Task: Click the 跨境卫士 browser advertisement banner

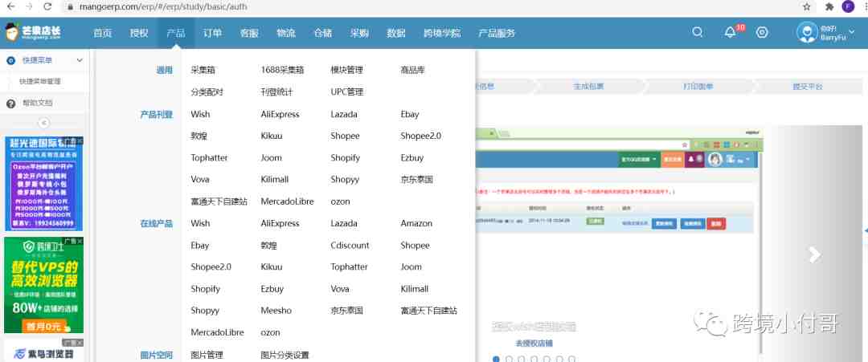Action: pos(44,285)
